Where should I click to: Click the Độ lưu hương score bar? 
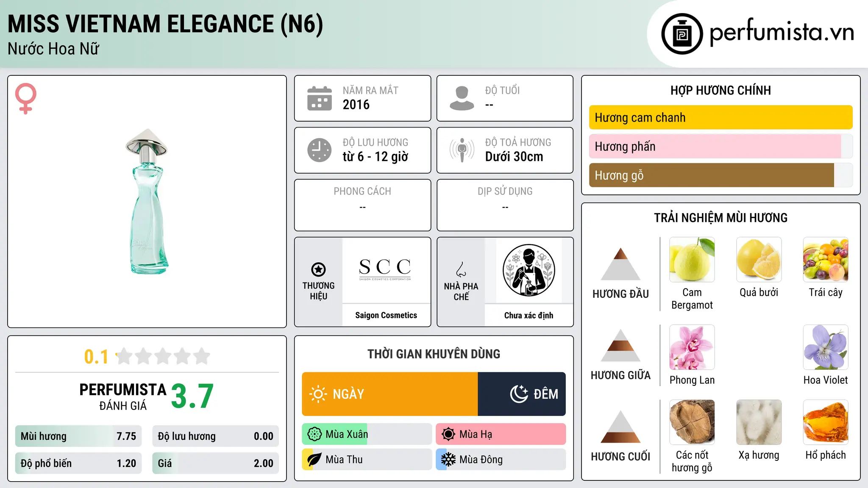click(215, 436)
